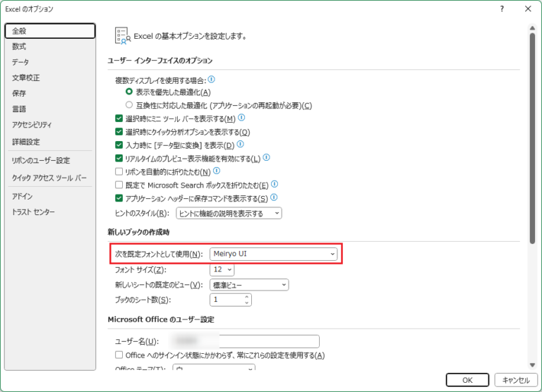This screenshot has height=392, width=542.
Task: Open help with the title bar question mark
Action: click(502, 8)
